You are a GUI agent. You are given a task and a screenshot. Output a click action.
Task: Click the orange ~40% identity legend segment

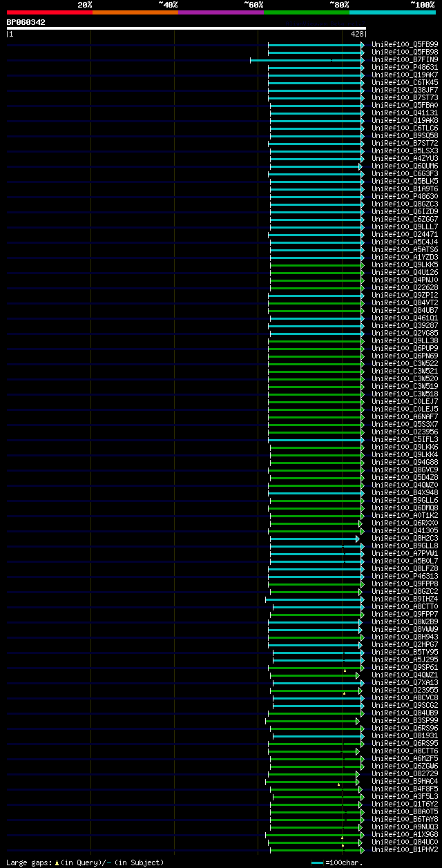tap(135, 12)
